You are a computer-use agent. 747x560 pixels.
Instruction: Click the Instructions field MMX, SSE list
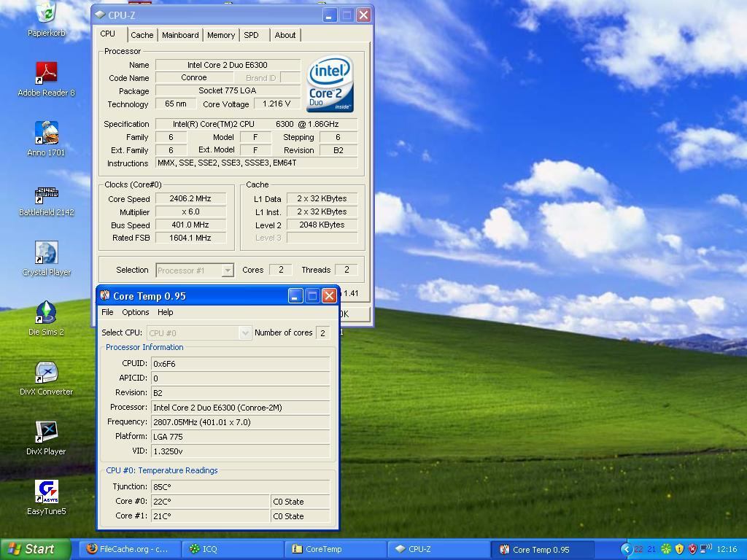point(256,163)
